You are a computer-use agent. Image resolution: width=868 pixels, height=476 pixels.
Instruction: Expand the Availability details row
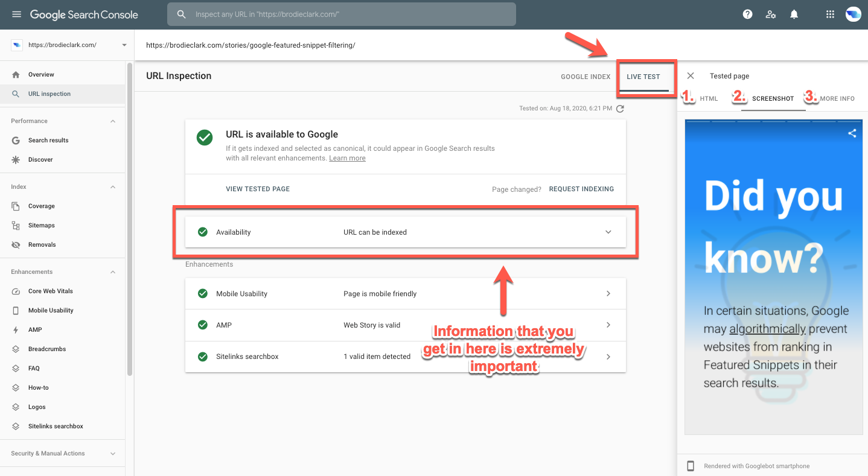[x=608, y=232]
